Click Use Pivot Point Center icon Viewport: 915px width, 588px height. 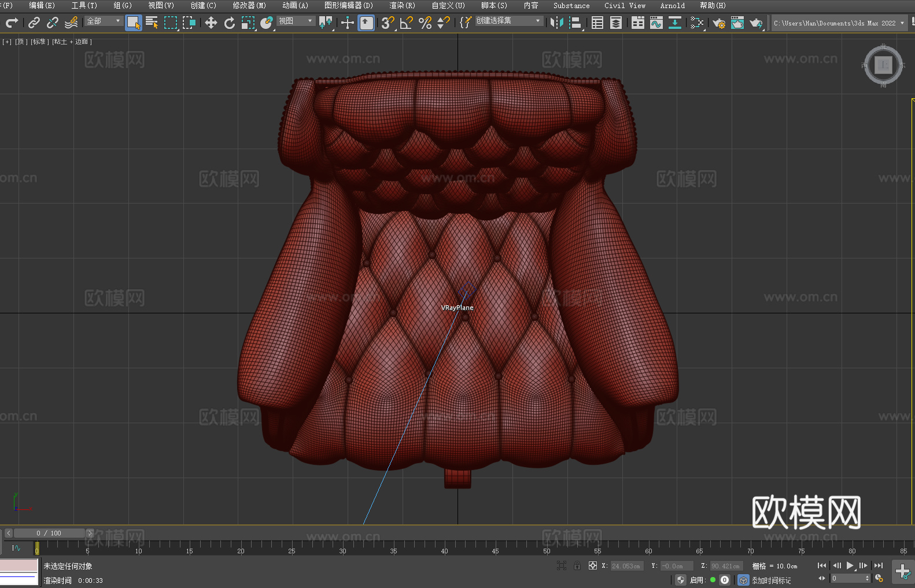click(x=326, y=23)
